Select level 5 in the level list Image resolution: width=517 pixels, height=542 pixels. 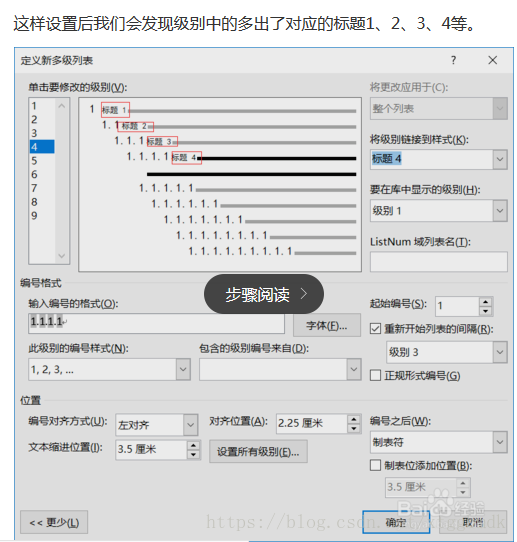tap(42, 160)
